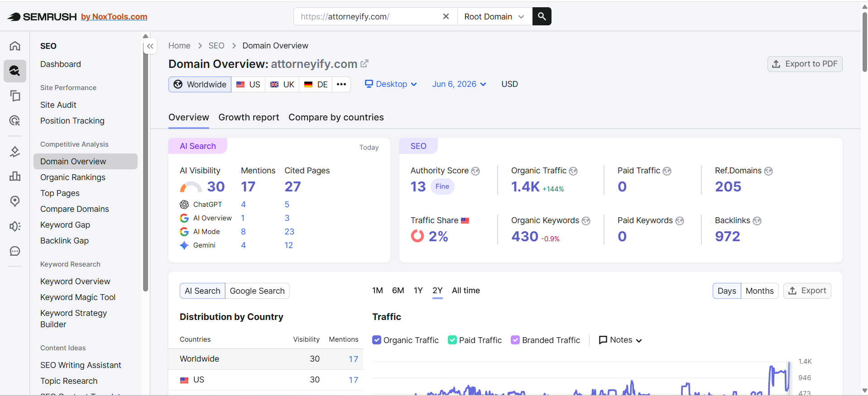Image resolution: width=868 pixels, height=396 pixels.
Task: Open the Desktop device dropdown
Action: 391,84
